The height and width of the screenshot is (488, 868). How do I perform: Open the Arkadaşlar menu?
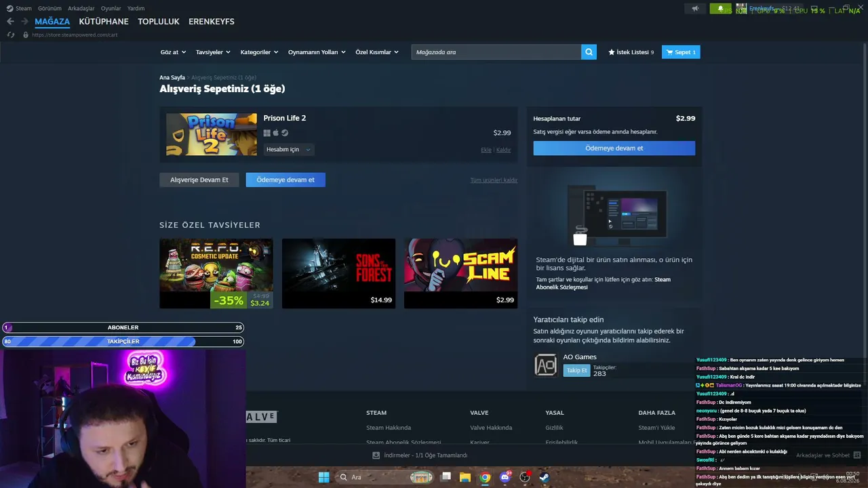coord(81,8)
